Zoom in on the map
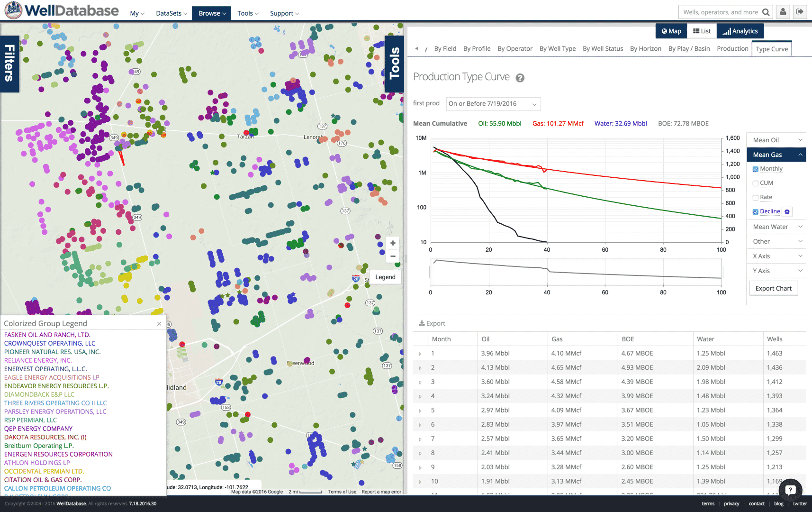The image size is (812, 512). (x=393, y=243)
